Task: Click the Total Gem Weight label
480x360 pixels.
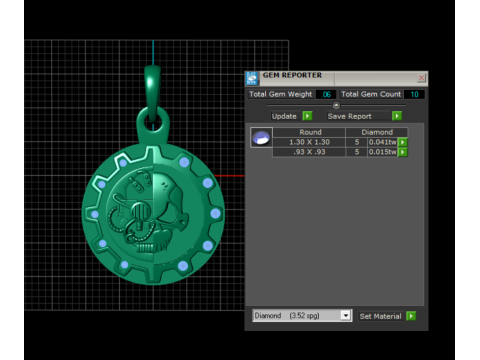Action: [x=281, y=94]
